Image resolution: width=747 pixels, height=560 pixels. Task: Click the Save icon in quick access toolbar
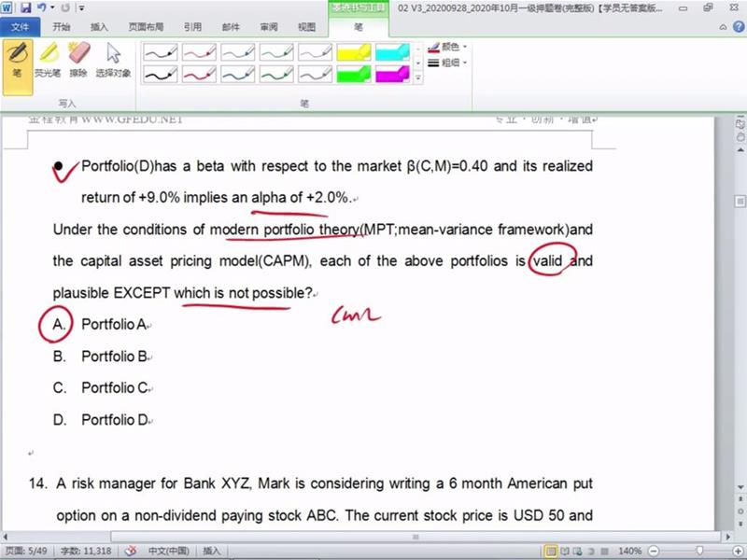point(25,7)
